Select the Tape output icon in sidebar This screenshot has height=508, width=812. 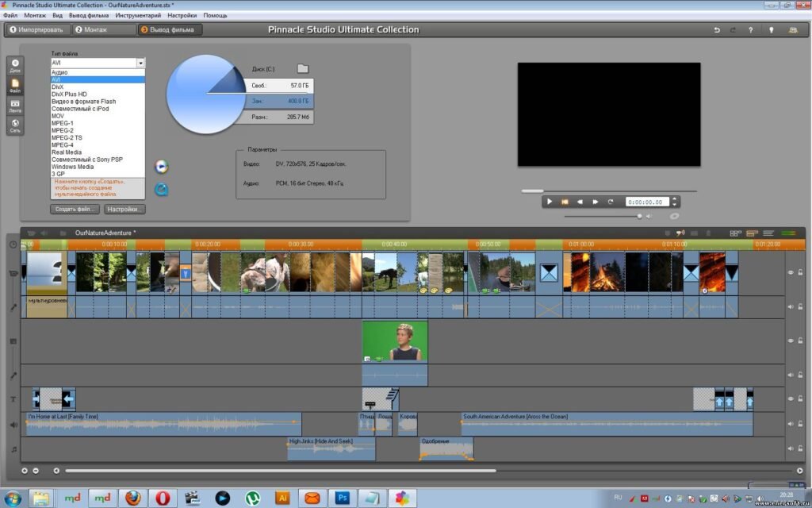(x=15, y=106)
